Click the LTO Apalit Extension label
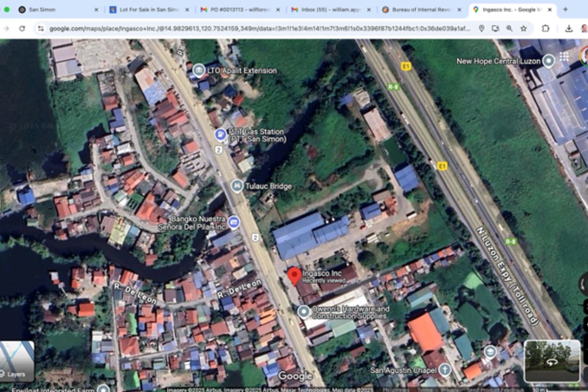 pyautogui.click(x=242, y=70)
